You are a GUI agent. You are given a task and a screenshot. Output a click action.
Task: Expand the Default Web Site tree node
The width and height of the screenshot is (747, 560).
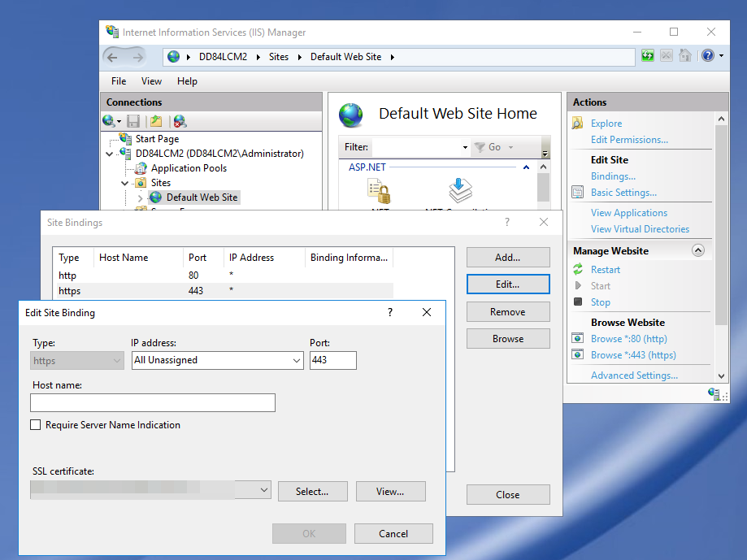[140, 198]
